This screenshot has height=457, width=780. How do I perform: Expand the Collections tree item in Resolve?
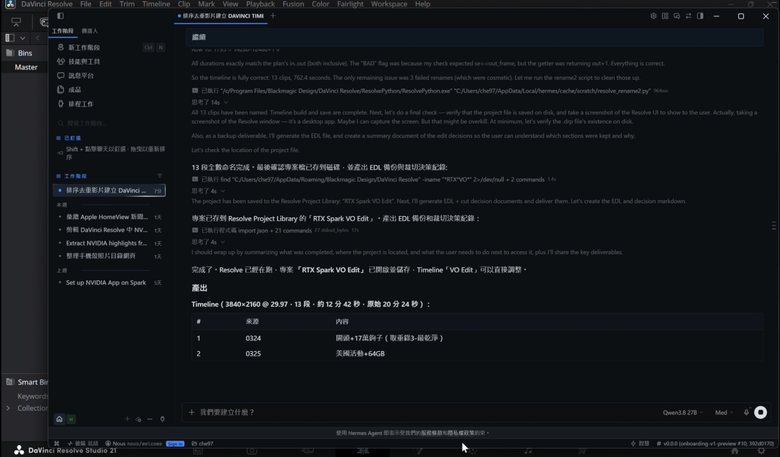coord(8,408)
